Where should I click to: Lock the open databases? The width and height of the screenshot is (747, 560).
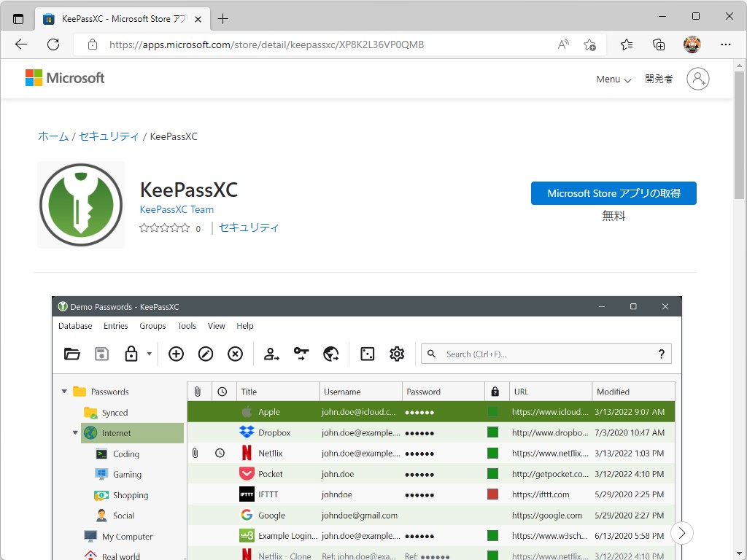(x=130, y=354)
